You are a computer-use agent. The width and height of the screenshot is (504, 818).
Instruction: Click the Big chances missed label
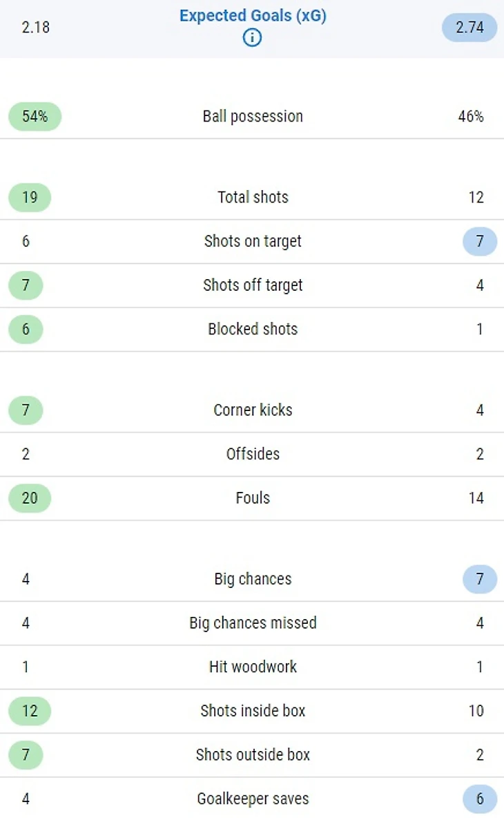253,623
